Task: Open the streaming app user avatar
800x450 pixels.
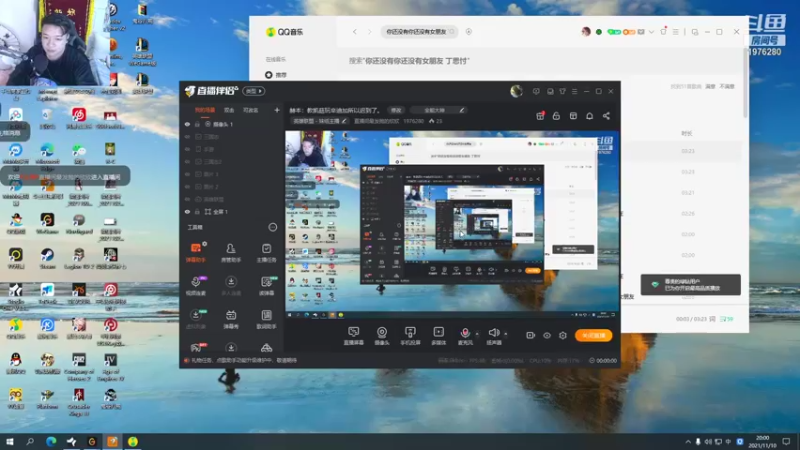Action: click(516, 91)
